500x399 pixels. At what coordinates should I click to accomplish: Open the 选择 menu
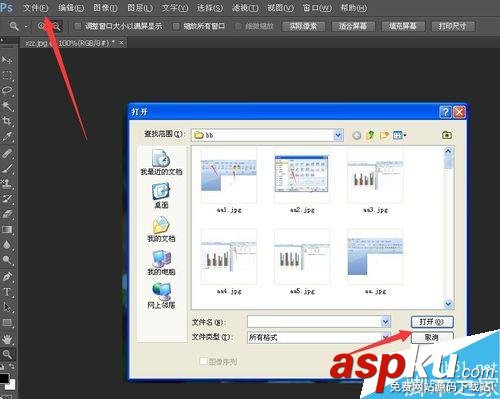pos(210,8)
